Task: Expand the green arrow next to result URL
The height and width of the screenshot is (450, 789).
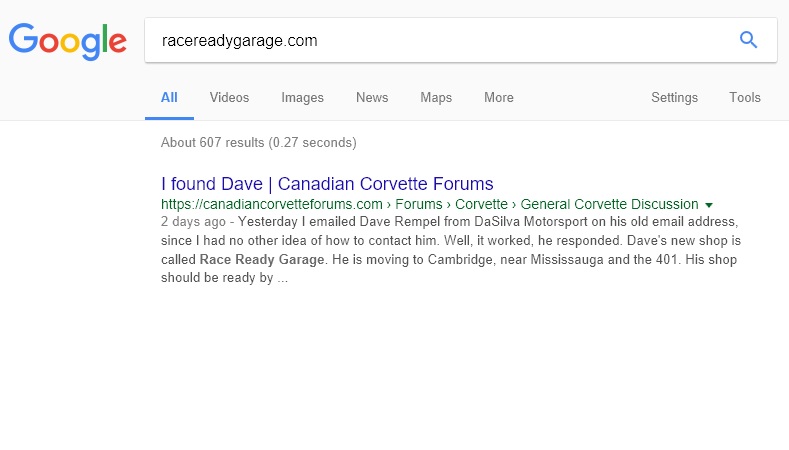Action: click(x=709, y=205)
